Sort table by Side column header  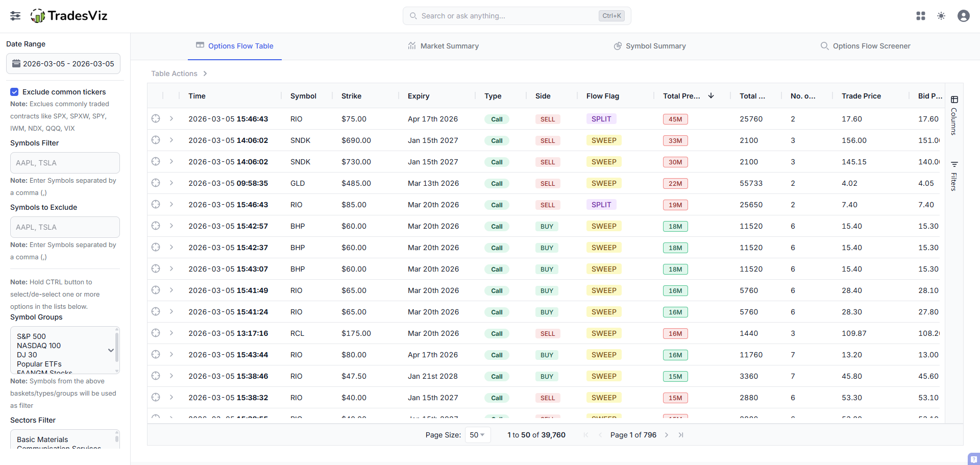coord(543,96)
